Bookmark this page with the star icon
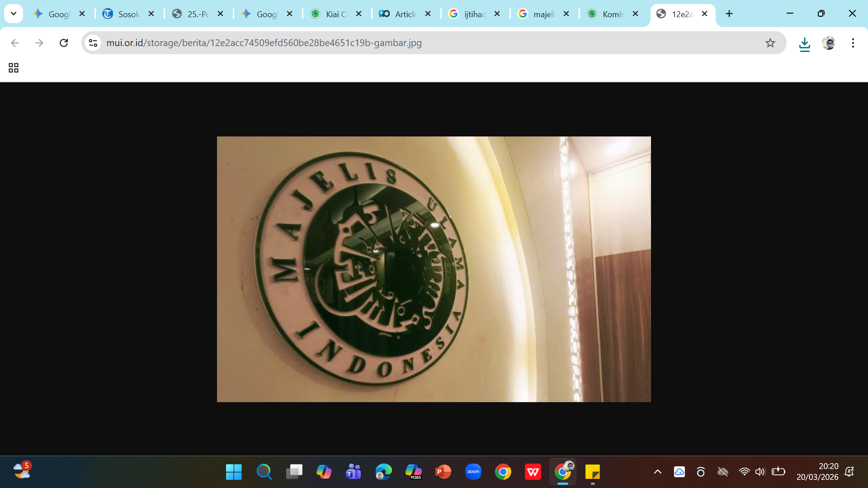868x488 pixels. tap(770, 43)
